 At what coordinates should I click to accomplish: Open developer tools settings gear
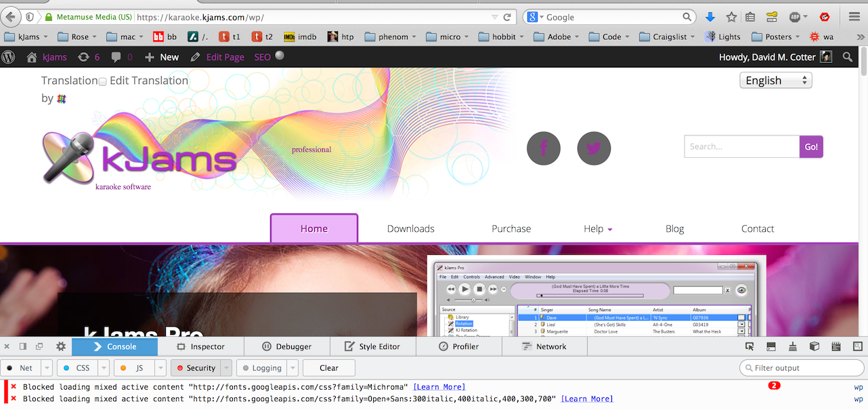[x=61, y=346]
